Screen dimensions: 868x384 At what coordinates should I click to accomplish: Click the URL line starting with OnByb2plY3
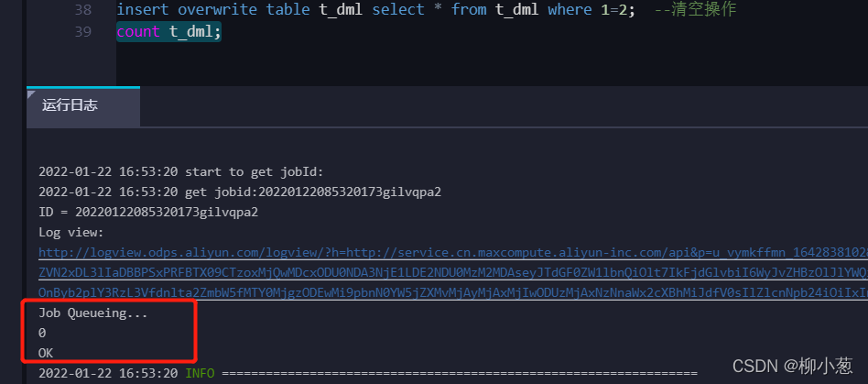pos(453,292)
